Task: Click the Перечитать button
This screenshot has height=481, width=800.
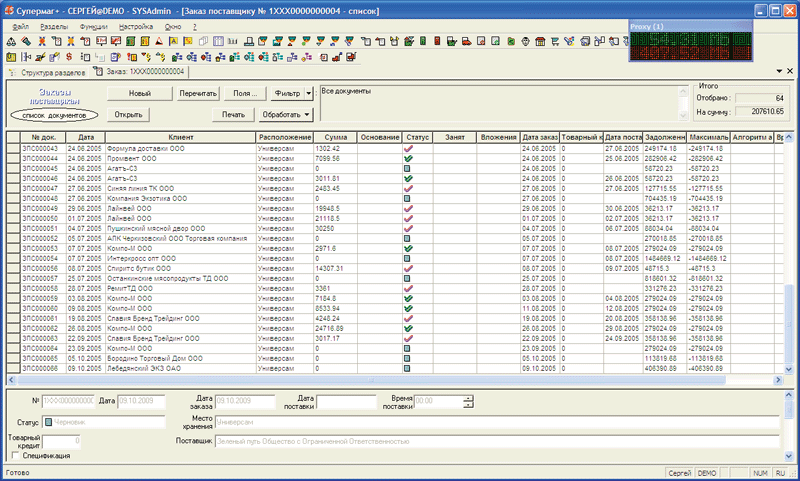Action: (x=198, y=93)
